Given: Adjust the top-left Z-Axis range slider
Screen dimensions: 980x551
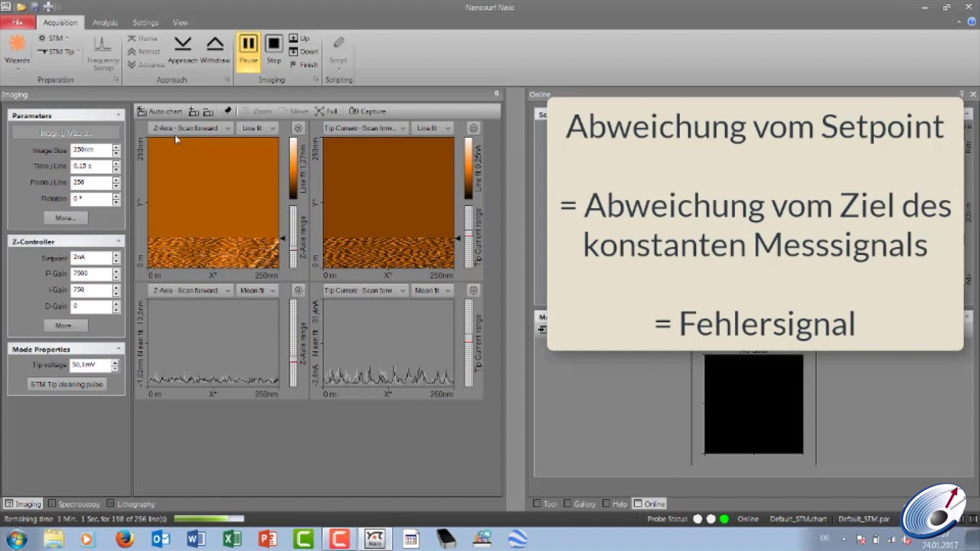Looking at the screenshot, I should click(x=293, y=237).
